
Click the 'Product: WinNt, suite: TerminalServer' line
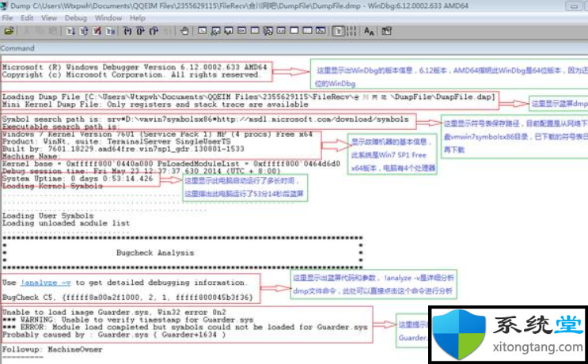pyautogui.click(x=116, y=142)
